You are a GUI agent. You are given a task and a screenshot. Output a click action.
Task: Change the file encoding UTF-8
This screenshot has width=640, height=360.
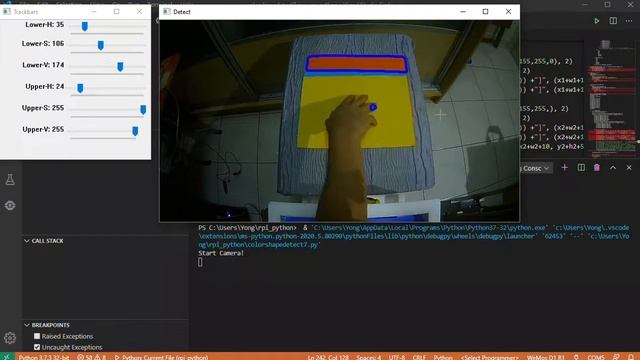coord(397,357)
